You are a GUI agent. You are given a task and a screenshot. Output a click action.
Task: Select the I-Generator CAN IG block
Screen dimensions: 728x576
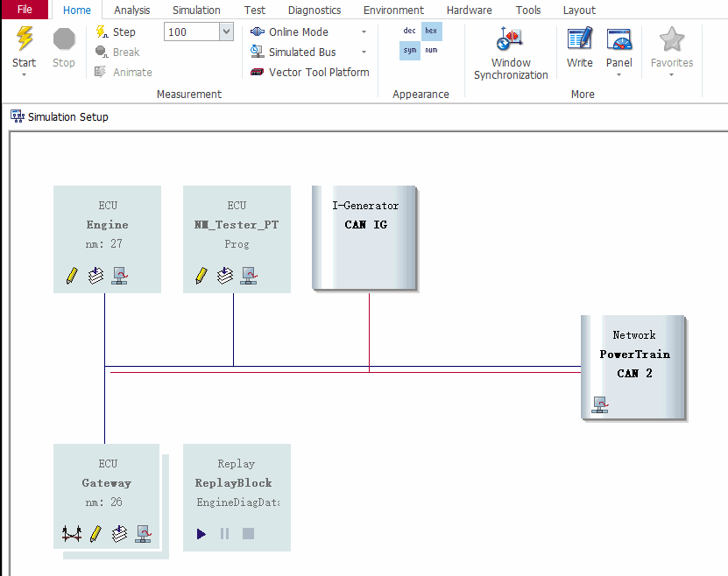(x=364, y=237)
